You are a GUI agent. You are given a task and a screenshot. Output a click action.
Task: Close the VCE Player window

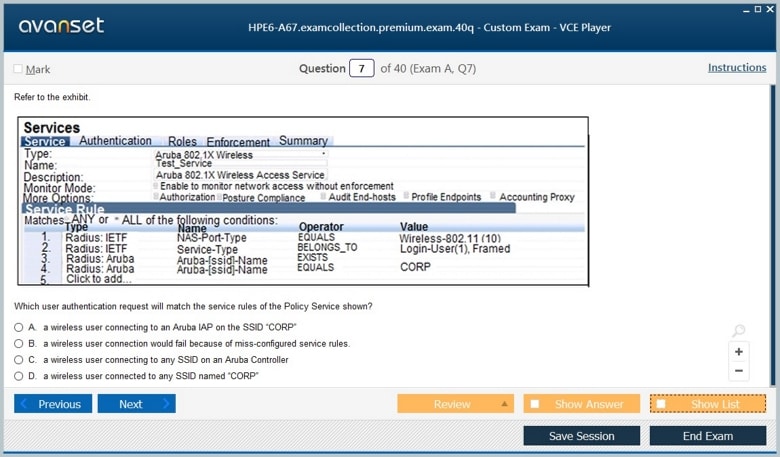tap(770, 9)
